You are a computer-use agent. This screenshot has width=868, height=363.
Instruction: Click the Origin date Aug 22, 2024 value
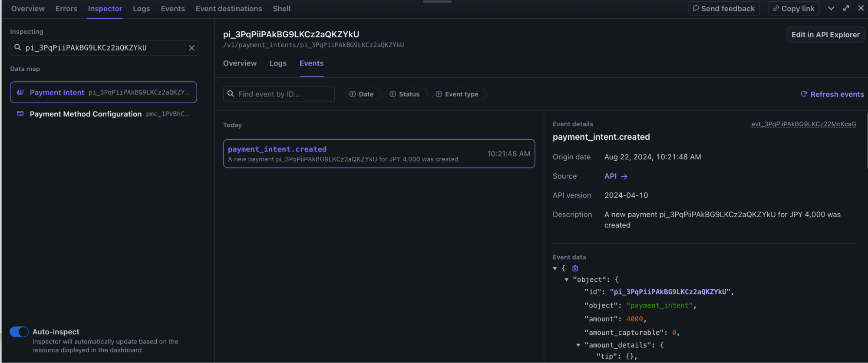[x=653, y=157]
